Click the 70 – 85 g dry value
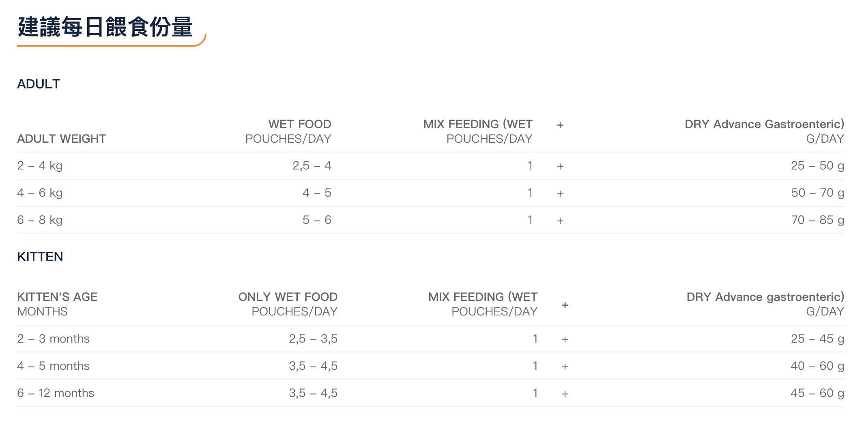The height and width of the screenshot is (429, 868). (x=817, y=220)
